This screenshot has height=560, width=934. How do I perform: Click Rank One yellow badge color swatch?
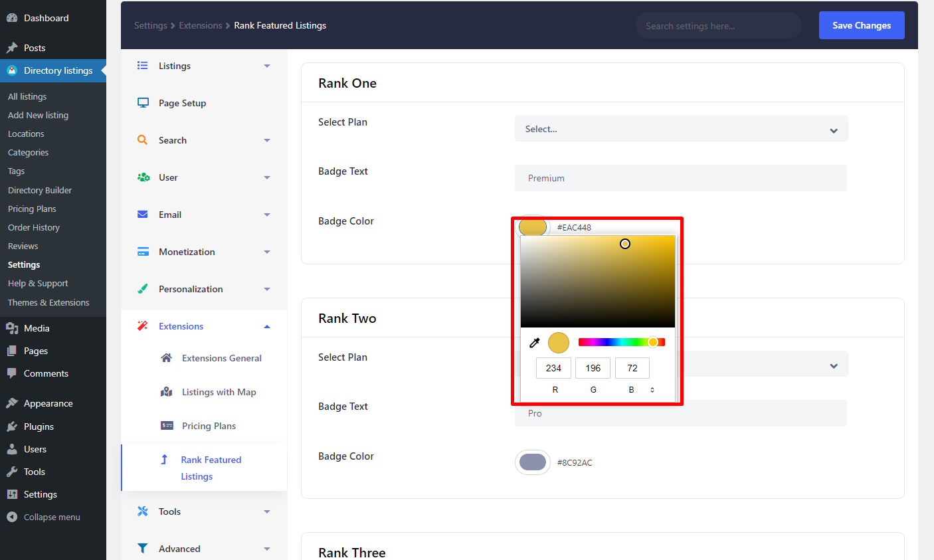click(x=533, y=227)
